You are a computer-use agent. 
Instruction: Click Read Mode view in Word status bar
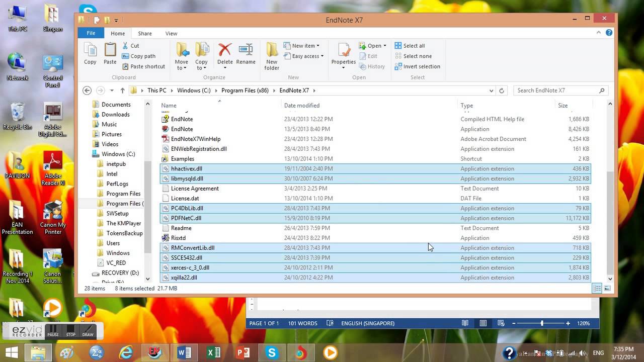tap(465, 323)
